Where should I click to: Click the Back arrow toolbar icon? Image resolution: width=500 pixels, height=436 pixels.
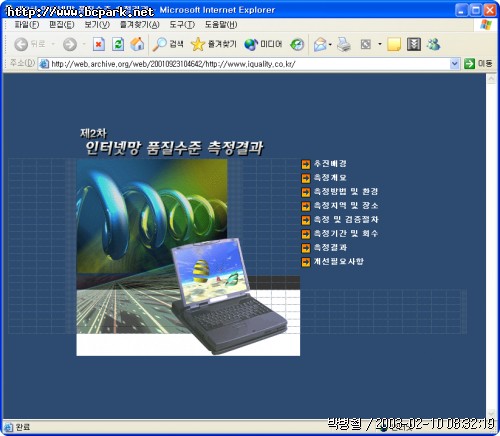click(x=21, y=44)
